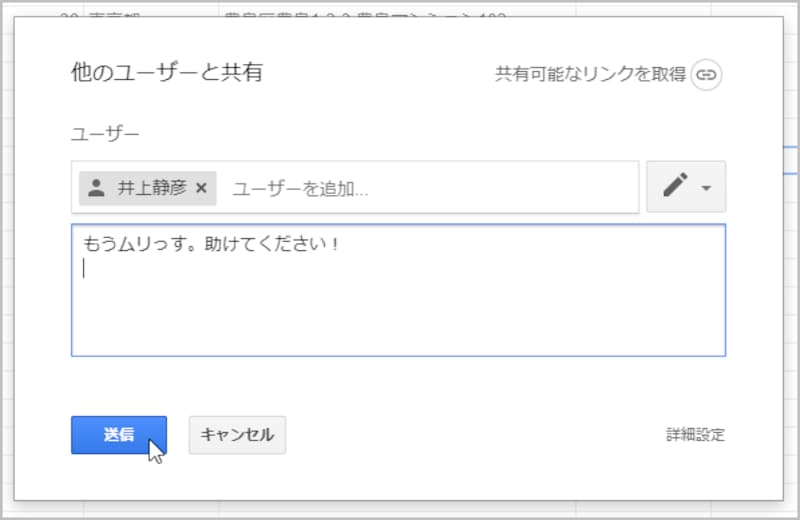Click the person icon in the user chip
Viewport: 800px width, 520px height.
[96, 188]
